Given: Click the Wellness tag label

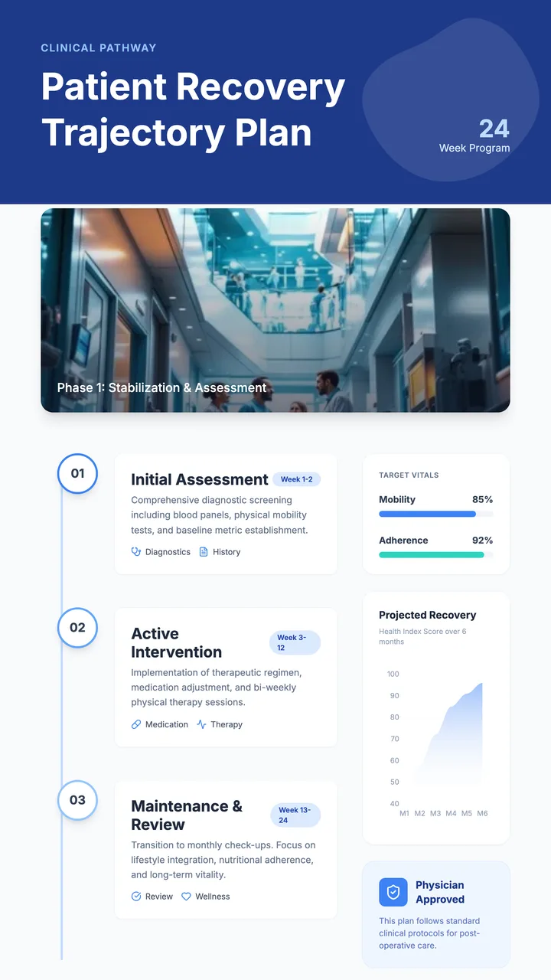Looking at the screenshot, I should 213,896.
